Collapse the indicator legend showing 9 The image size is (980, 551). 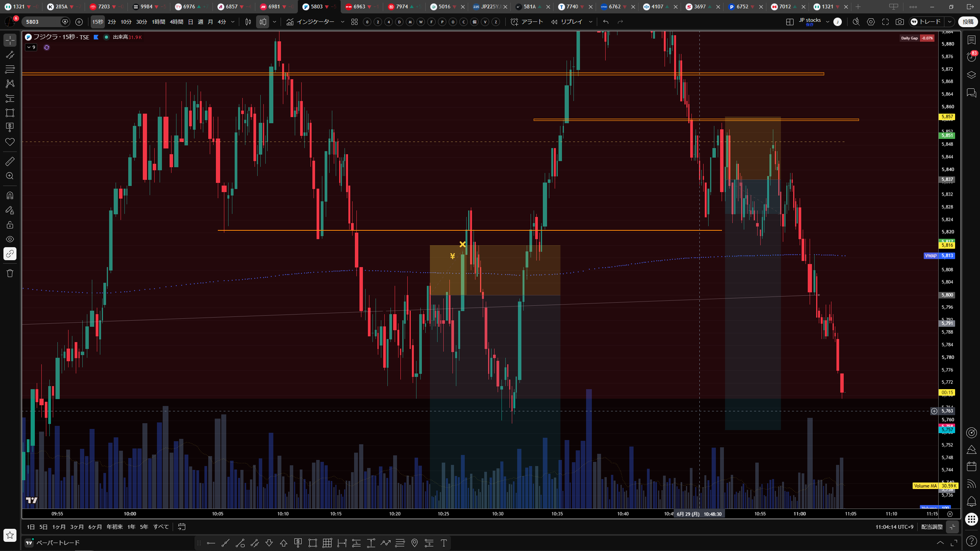(31, 47)
